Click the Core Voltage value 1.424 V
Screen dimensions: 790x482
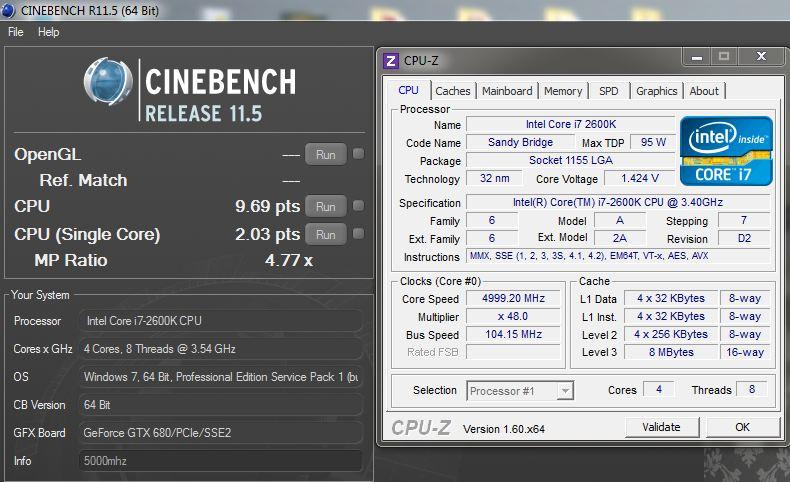(x=640, y=178)
